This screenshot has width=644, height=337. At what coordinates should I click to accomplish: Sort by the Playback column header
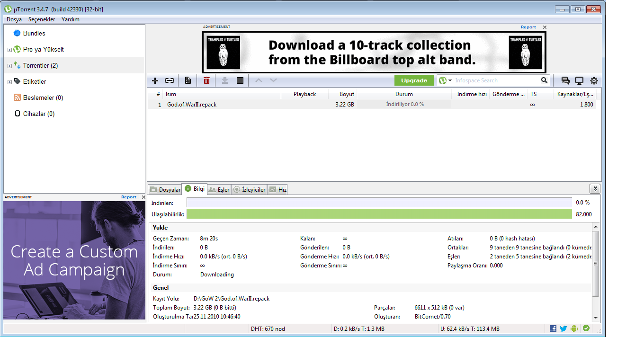tap(305, 94)
